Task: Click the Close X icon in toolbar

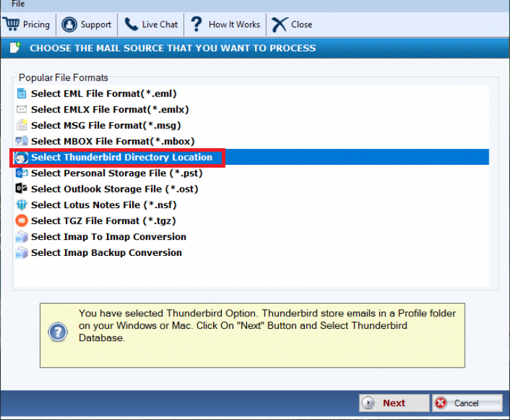Action: (280, 25)
